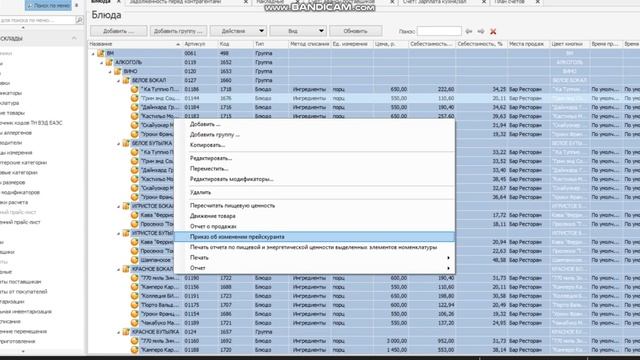Collapse the ВИНО tree node

click(x=110, y=71)
